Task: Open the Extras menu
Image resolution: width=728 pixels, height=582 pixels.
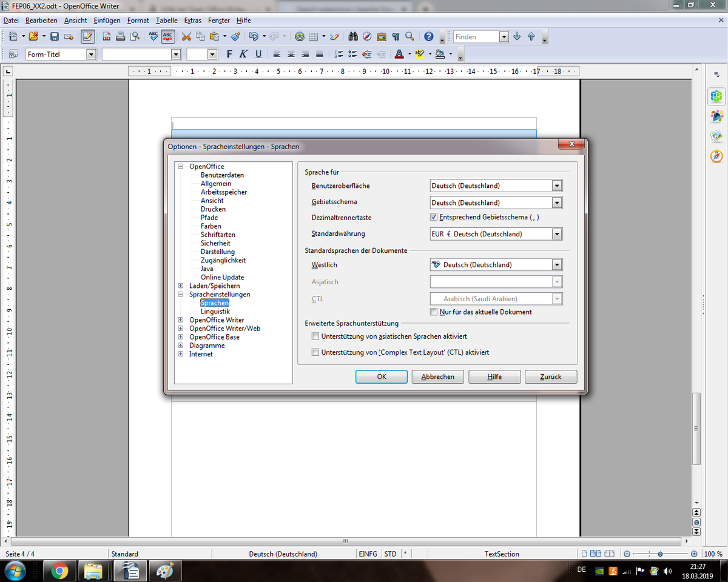Action: tap(193, 20)
